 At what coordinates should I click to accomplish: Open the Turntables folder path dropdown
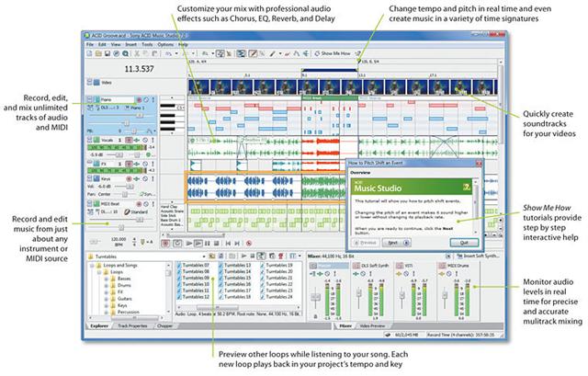pos(204,256)
